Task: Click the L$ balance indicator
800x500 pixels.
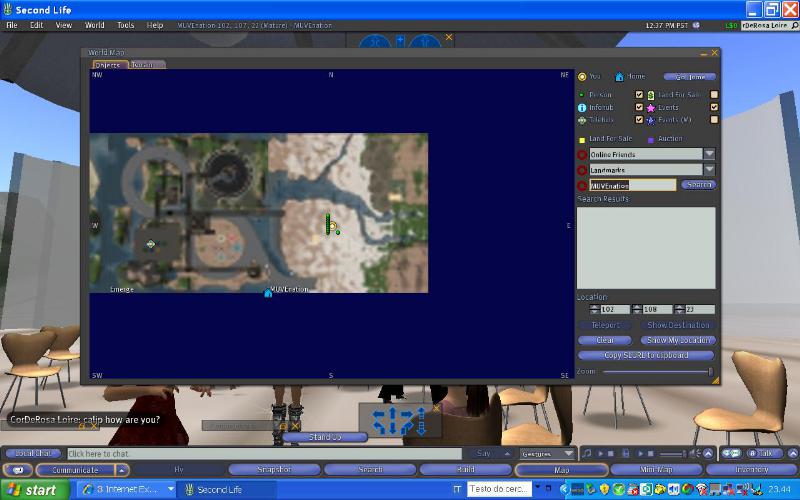Action: tap(731, 26)
